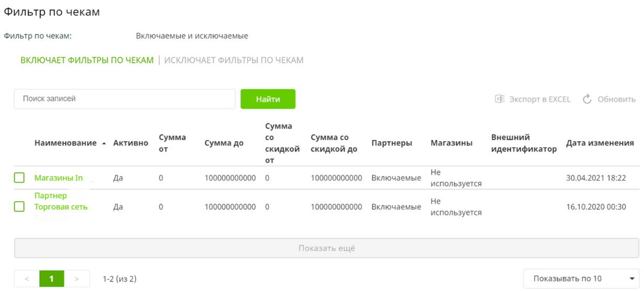The width and height of the screenshot is (644, 291).
Task: Switch to ВКЛЮЧАЕТ ФИЛЬТРЫ ПО ЧЕКАМ tab
Action: point(87,60)
